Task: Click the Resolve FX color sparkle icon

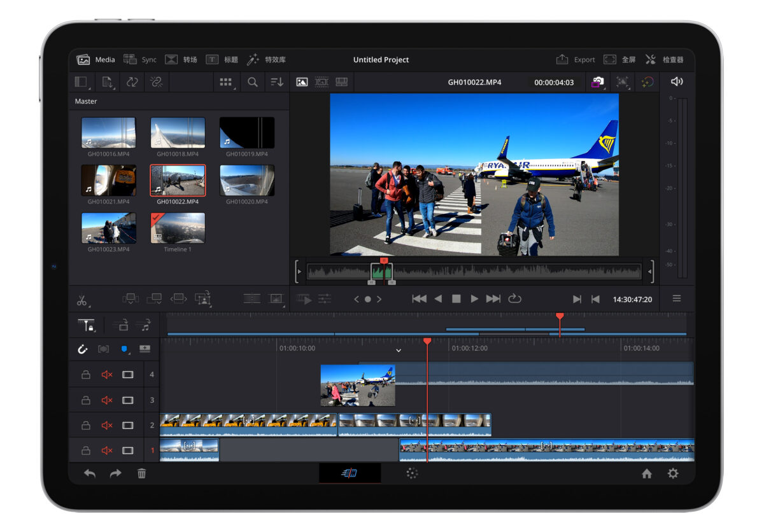Action: 647,82
